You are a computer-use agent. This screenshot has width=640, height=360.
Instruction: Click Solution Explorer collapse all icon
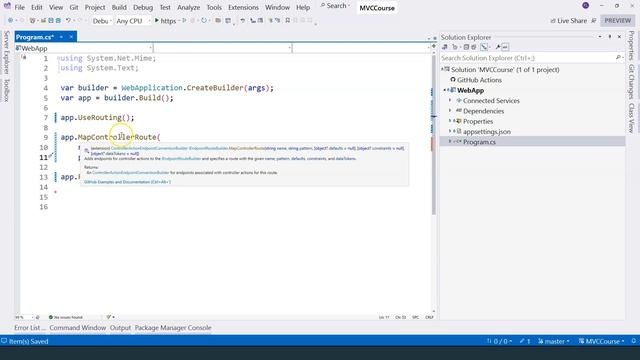[x=466, y=47]
